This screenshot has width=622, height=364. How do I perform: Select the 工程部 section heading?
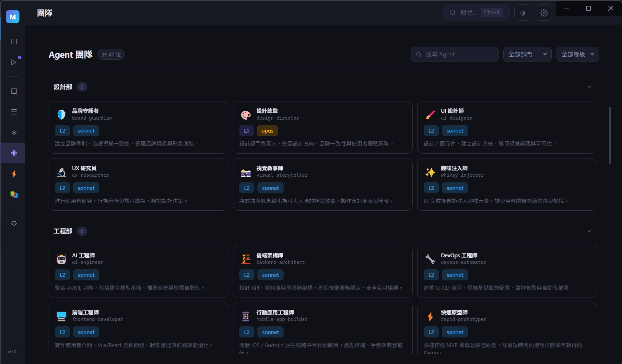[x=63, y=231]
